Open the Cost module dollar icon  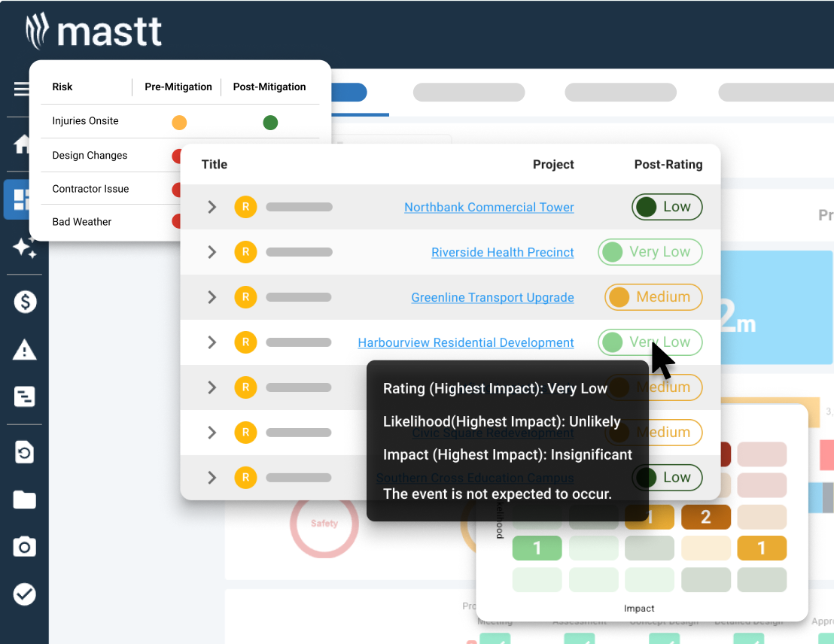point(23,302)
